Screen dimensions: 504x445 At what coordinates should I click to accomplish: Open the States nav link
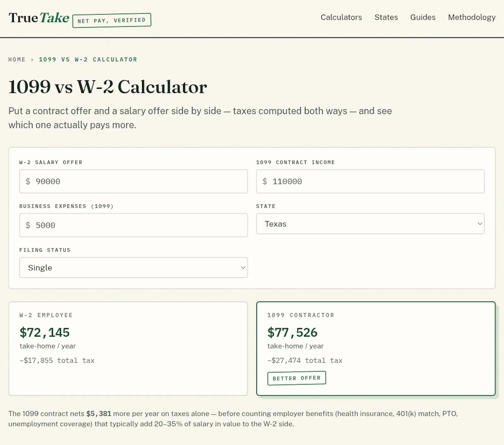386,17
